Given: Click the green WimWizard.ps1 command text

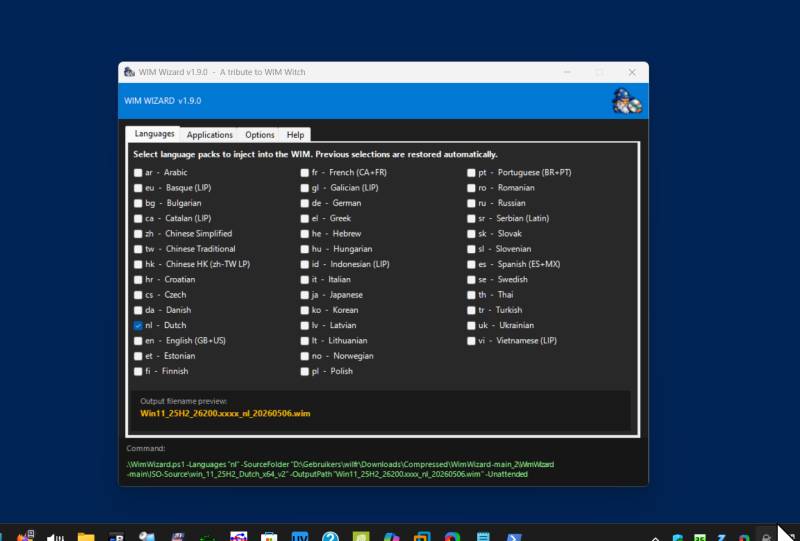Looking at the screenshot, I should point(340,469).
